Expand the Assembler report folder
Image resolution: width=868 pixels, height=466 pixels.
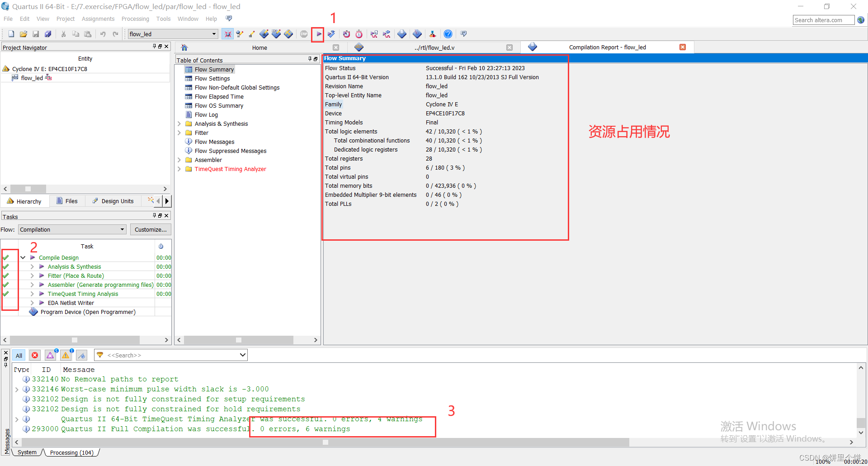[179, 160]
